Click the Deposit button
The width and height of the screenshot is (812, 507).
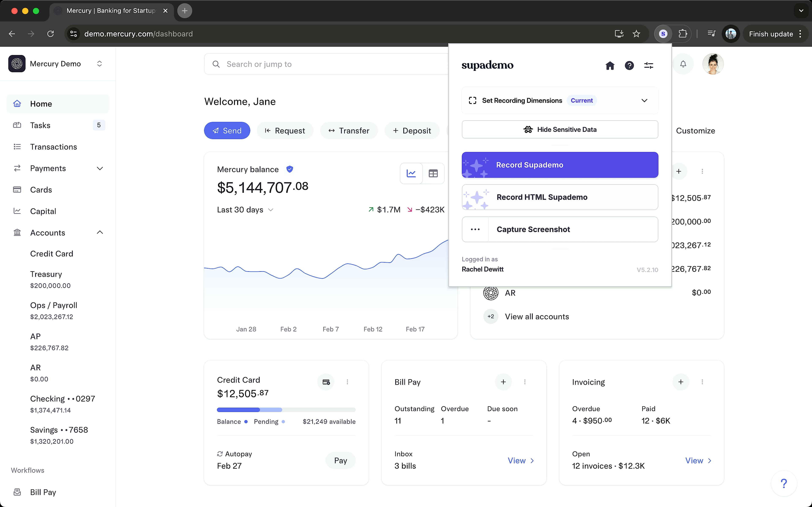(x=412, y=131)
